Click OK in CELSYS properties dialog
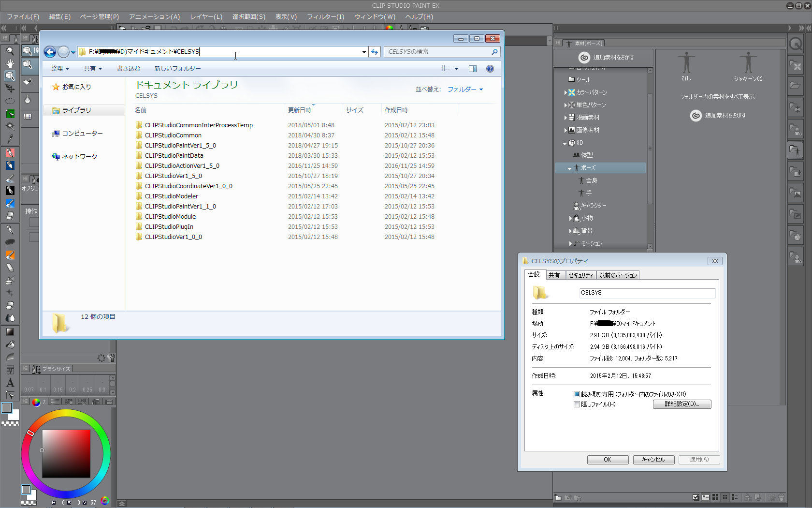The image size is (812, 508). pos(608,460)
